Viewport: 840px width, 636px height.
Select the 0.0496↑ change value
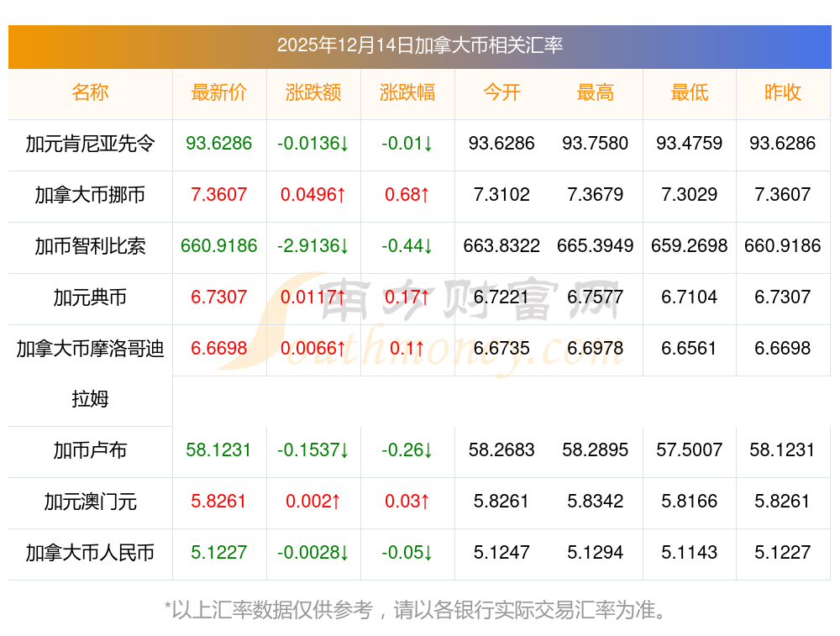click(313, 195)
